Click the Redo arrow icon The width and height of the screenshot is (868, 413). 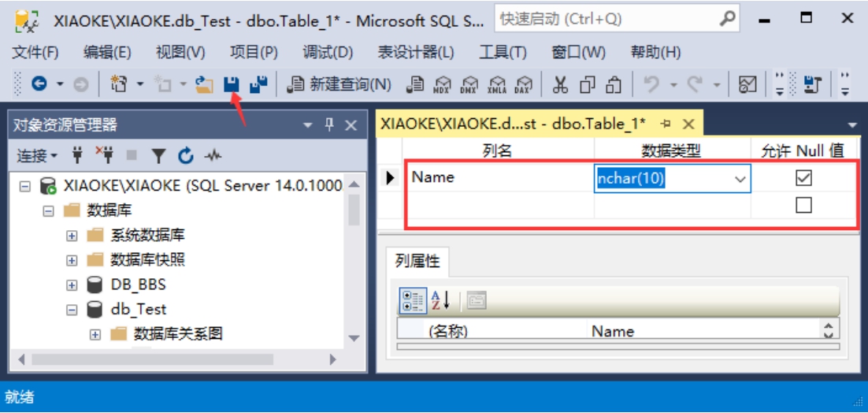pyautogui.click(x=696, y=84)
